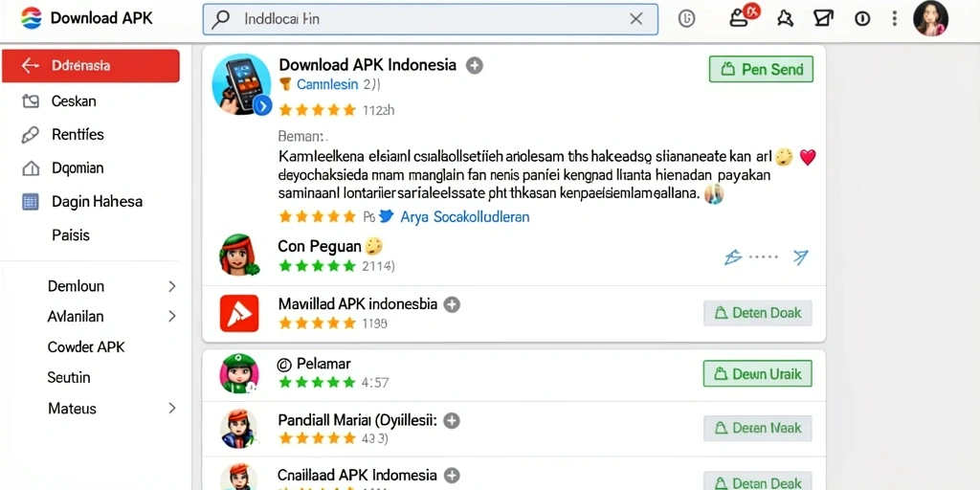This screenshot has height=490, width=980.
Task: Open the Download APK Indonesia app thumbnail
Action: point(241,84)
